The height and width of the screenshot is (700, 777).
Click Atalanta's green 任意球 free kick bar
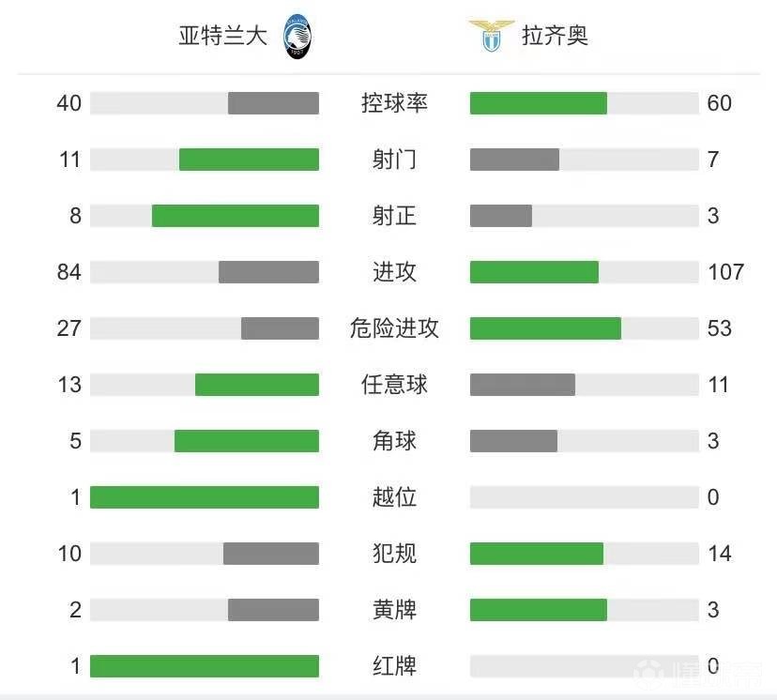257,385
